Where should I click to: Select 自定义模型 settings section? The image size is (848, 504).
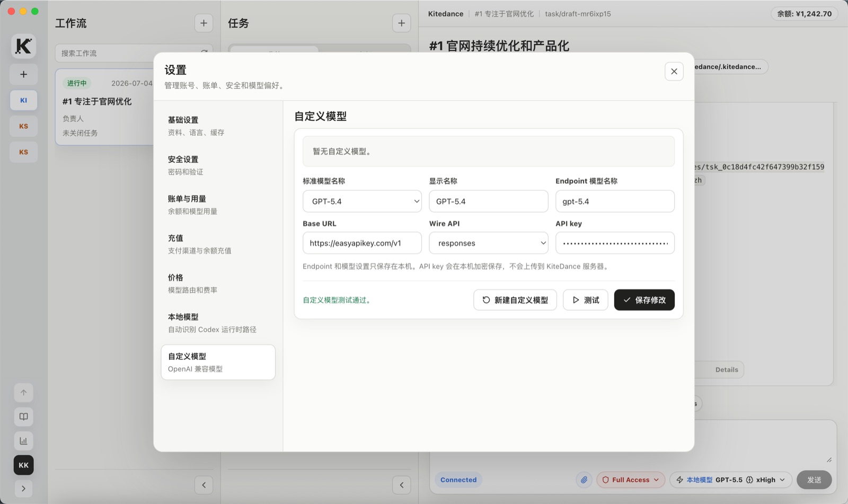tap(218, 362)
